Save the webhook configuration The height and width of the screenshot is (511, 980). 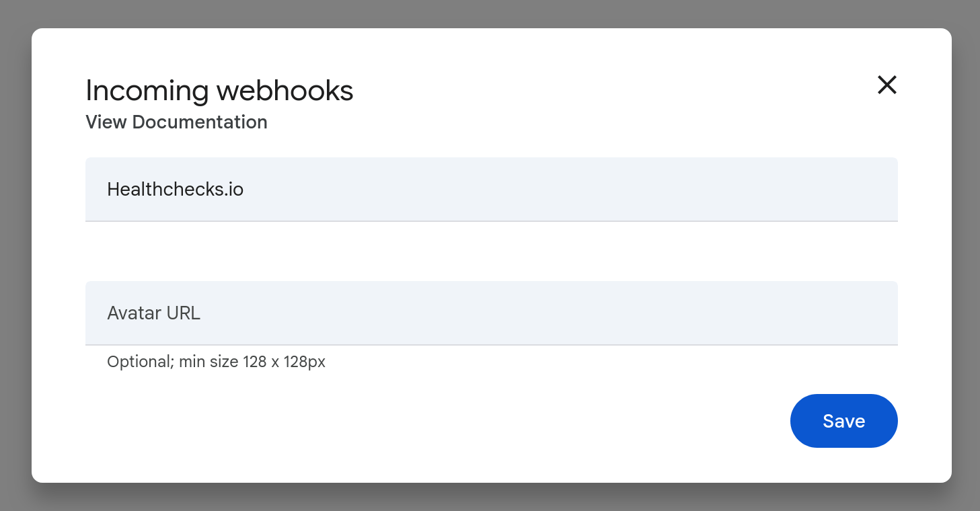843,420
